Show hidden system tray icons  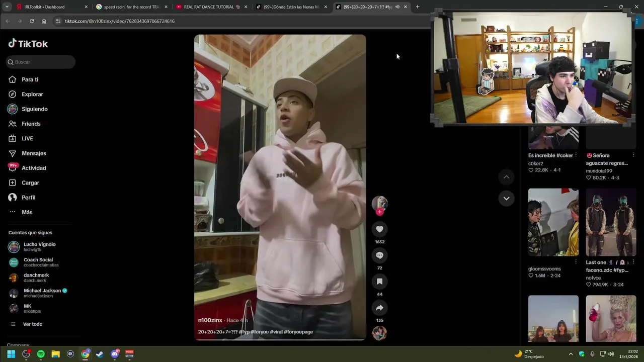click(571, 354)
